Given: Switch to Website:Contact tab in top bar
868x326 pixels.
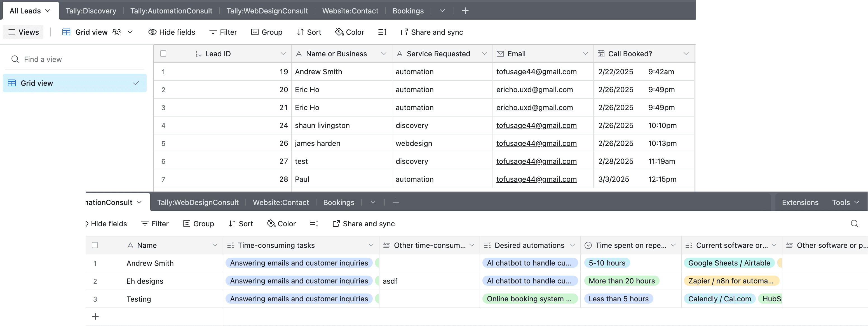Looking at the screenshot, I should [x=350, y=11].
